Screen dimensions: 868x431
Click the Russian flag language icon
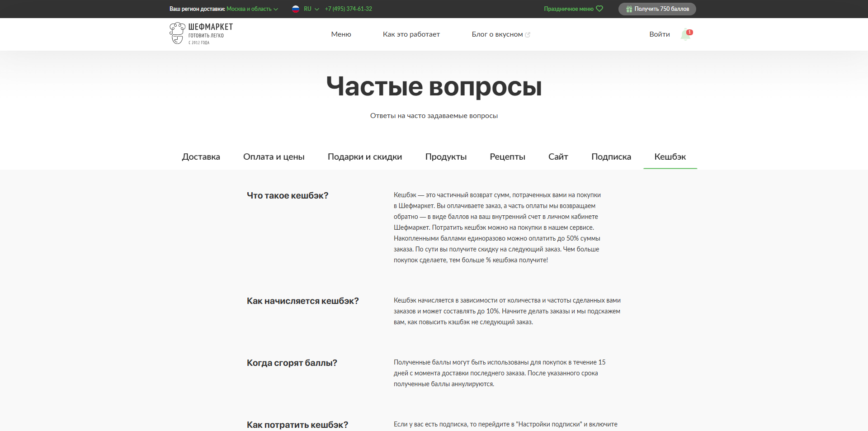point(296,9)
